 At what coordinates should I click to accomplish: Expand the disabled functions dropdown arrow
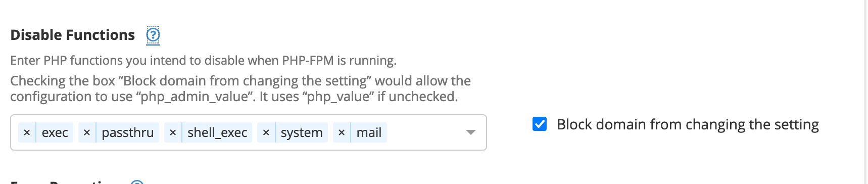(x=471, y=132)
